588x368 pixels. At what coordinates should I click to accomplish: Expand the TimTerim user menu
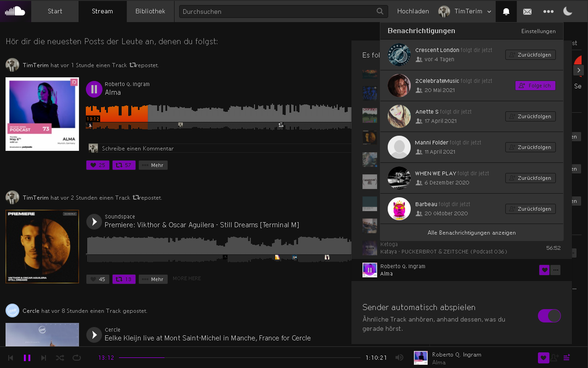coord(464,11)
